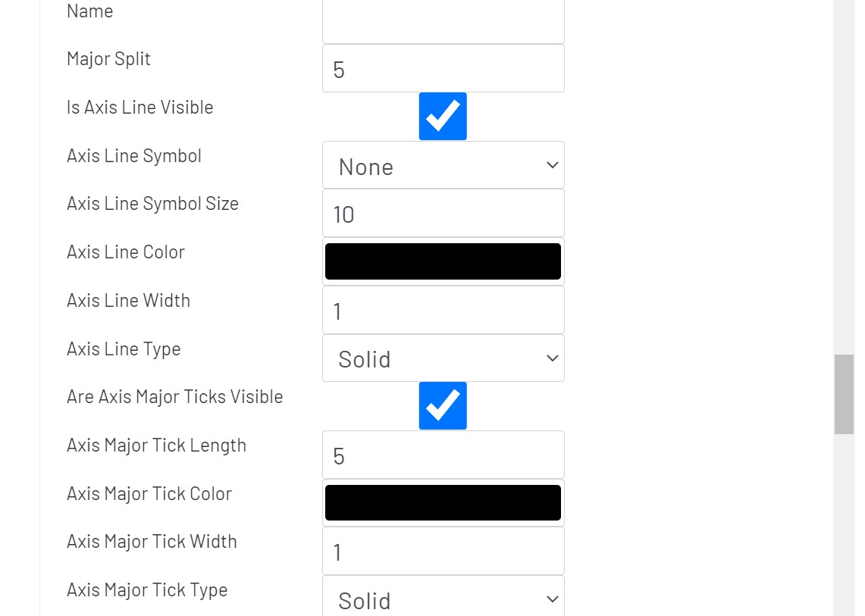Image resolution: width=865 pixels, height=616 pixels.
Task: Select the Solid option field for Axis Line Type
Action: pos(443,358)
